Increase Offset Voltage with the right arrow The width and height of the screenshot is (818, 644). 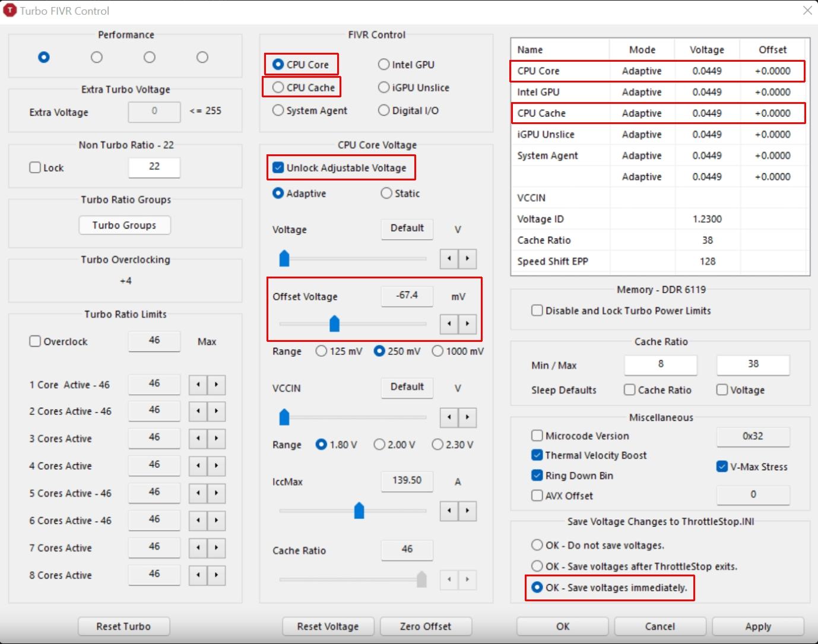(x=468, y=323)
